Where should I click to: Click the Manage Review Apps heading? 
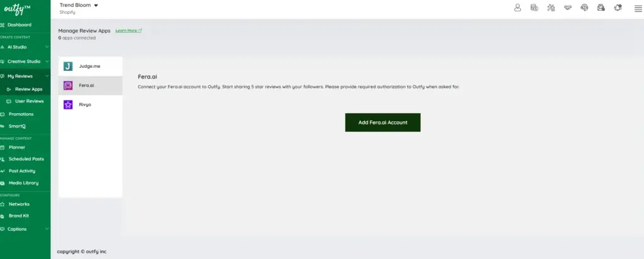pyautogui.click(x=84, y=31)
